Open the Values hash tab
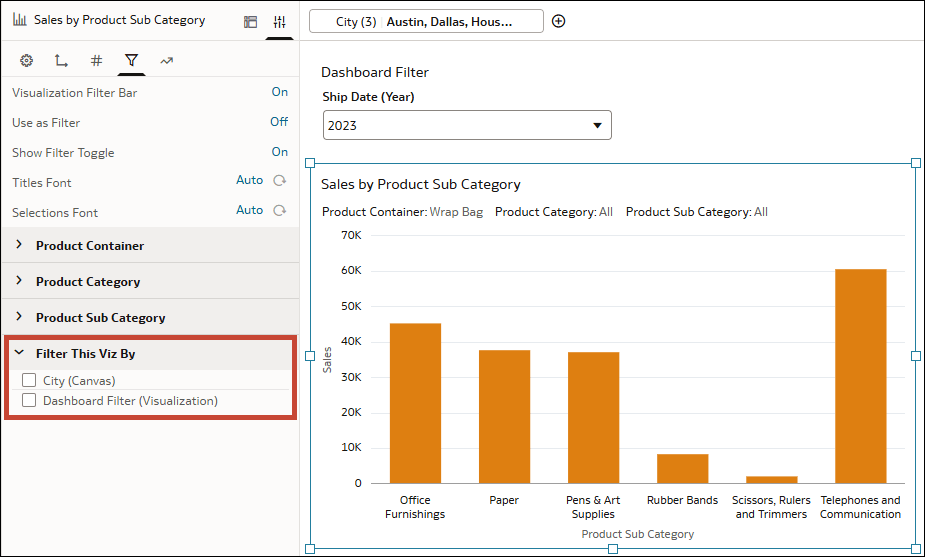Image resolution: width=925 pixels, height=557 pixels. point(96,61)
